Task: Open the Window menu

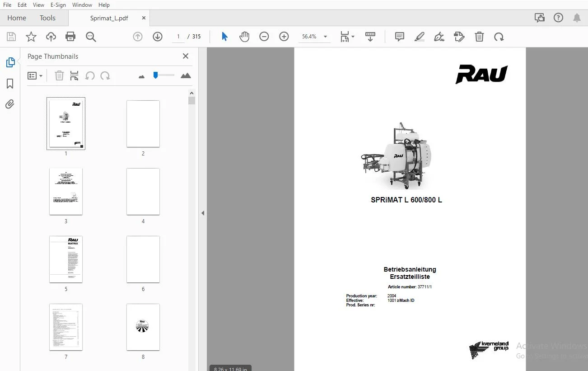Action: (x=82, y=5)
